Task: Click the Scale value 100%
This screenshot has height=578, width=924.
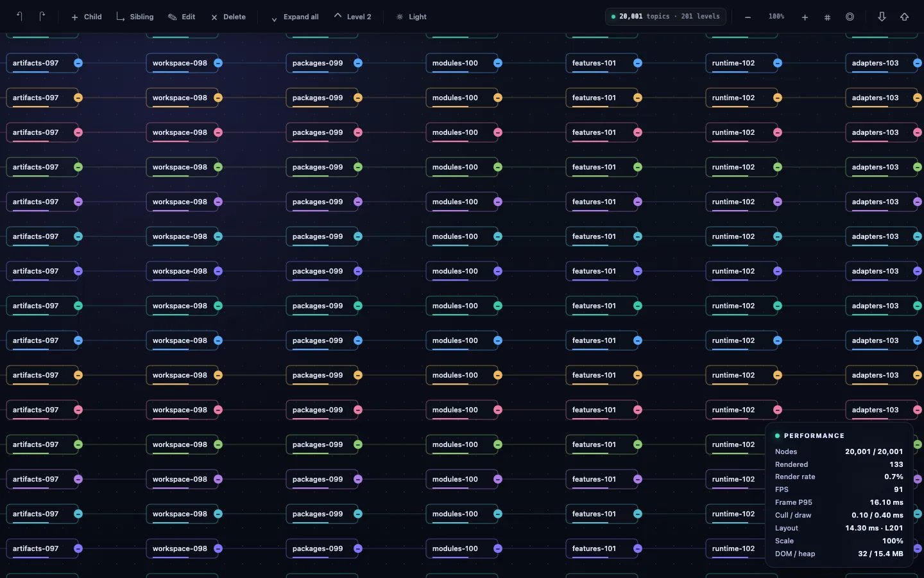Action: coord(893,541)
